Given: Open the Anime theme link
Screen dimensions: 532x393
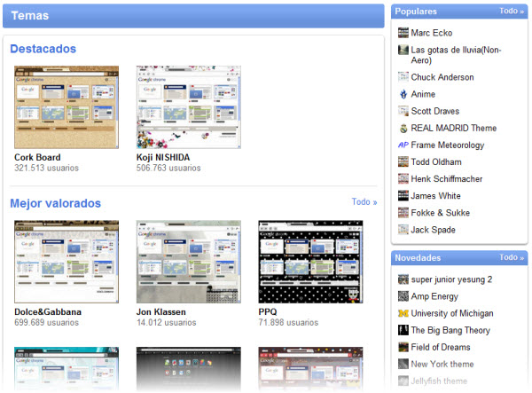Looking at the screenshot, I should click(423, 94).
